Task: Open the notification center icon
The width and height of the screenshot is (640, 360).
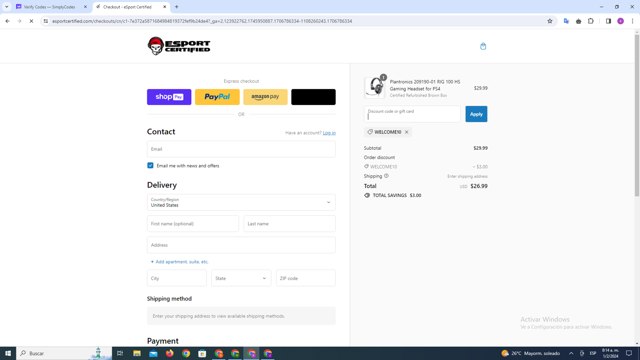Action: point(629,353)
